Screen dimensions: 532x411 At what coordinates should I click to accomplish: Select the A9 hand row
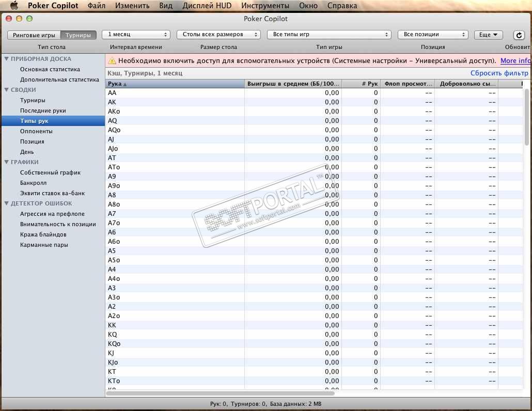click(314, 177)
